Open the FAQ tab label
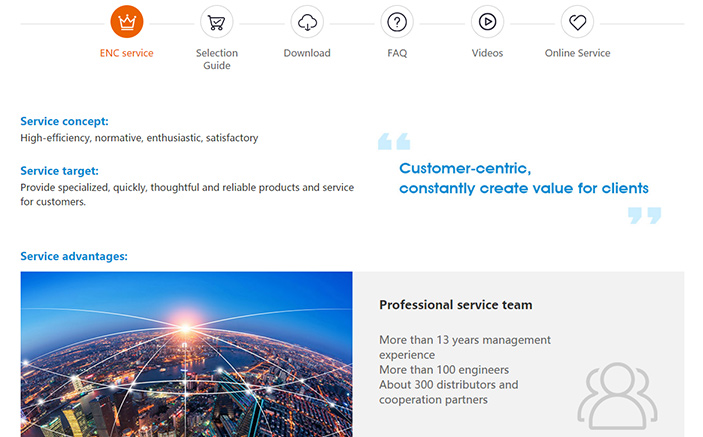 [397, 53]
